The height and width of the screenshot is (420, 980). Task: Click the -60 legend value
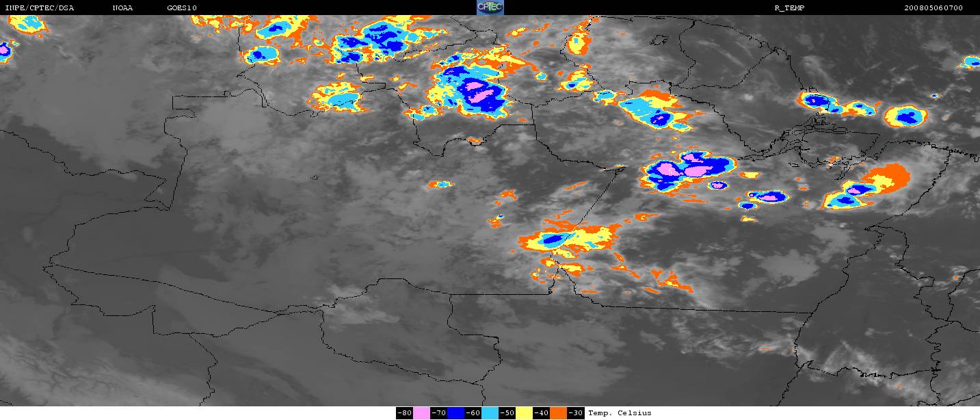click(473, 413)
